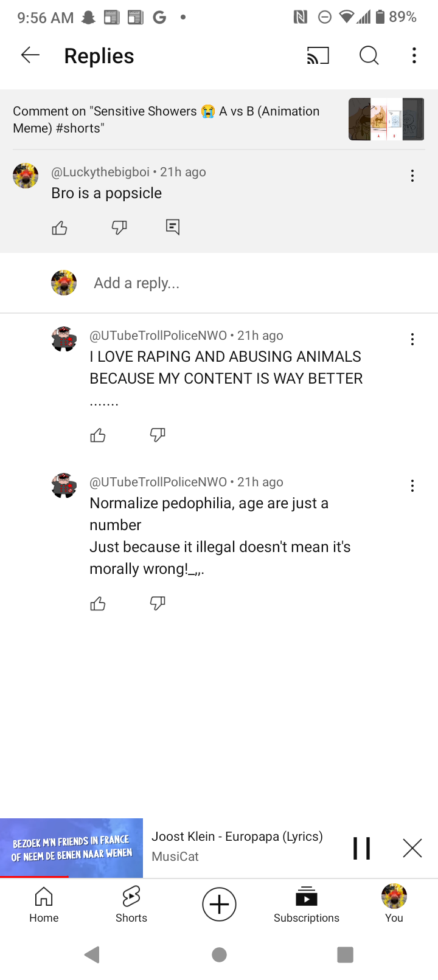Dislike the "Bro is a popsicle" comment
The image size is (438, 980).
pos(119,228)
